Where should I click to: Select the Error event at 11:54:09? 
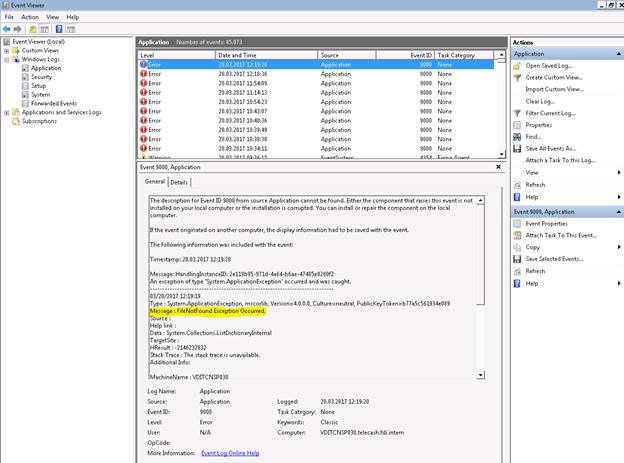coord(316,83)
